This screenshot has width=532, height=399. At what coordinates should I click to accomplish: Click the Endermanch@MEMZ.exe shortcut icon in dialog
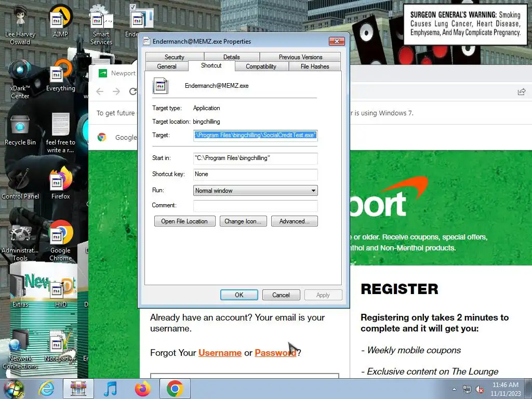click(161, 86)
